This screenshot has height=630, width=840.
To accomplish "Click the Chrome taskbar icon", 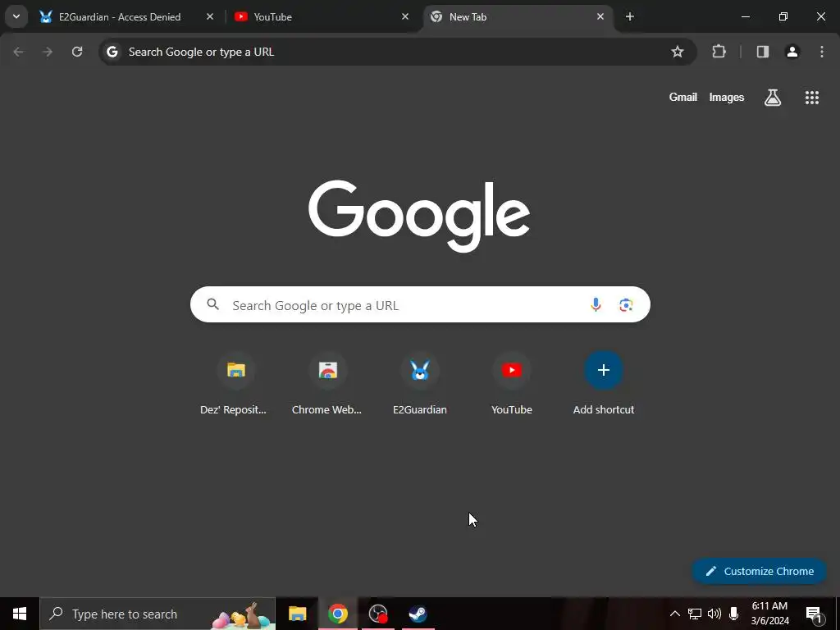I will click(x=337, y=614).
